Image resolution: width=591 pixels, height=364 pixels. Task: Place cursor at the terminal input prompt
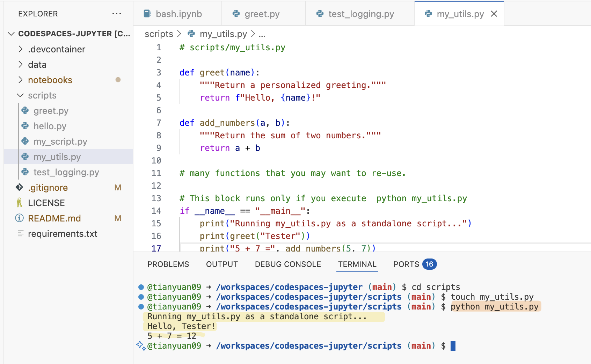coord(453,346)
